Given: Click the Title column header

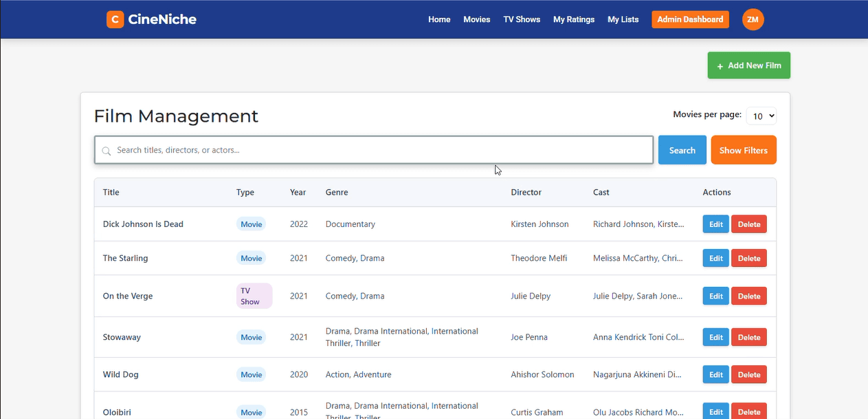Looking at the screenshot, I should point(111,193).
